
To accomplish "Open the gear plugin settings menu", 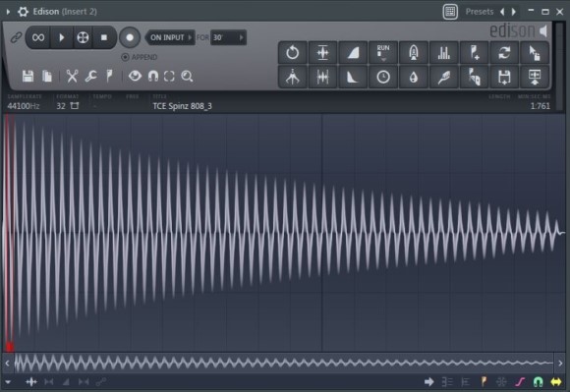I will click(23, 12).
